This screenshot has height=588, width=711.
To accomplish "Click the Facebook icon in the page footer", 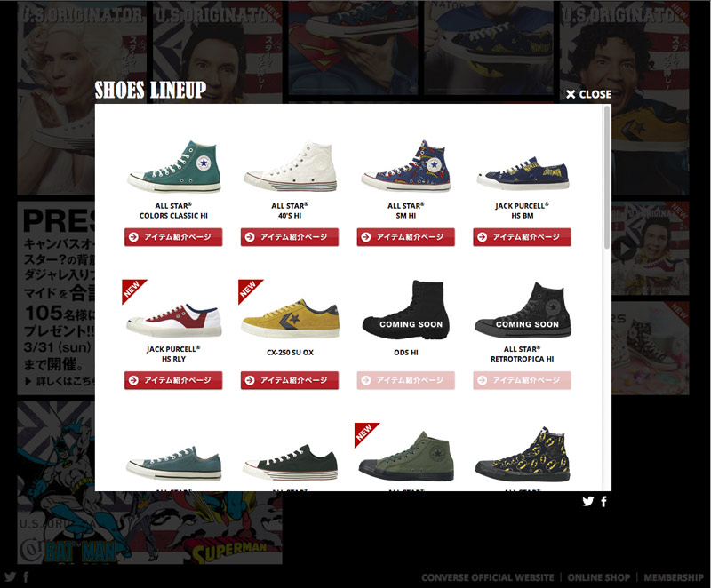I will point(26,576).
